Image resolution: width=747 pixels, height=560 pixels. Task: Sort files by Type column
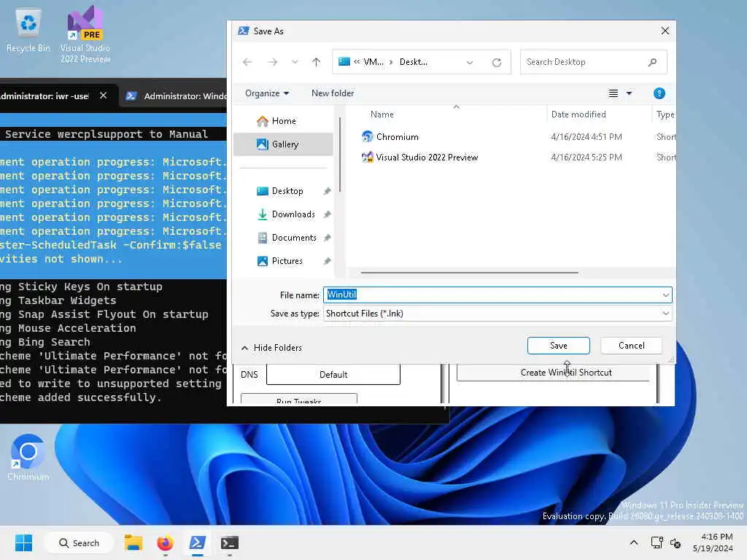[664, 114]
